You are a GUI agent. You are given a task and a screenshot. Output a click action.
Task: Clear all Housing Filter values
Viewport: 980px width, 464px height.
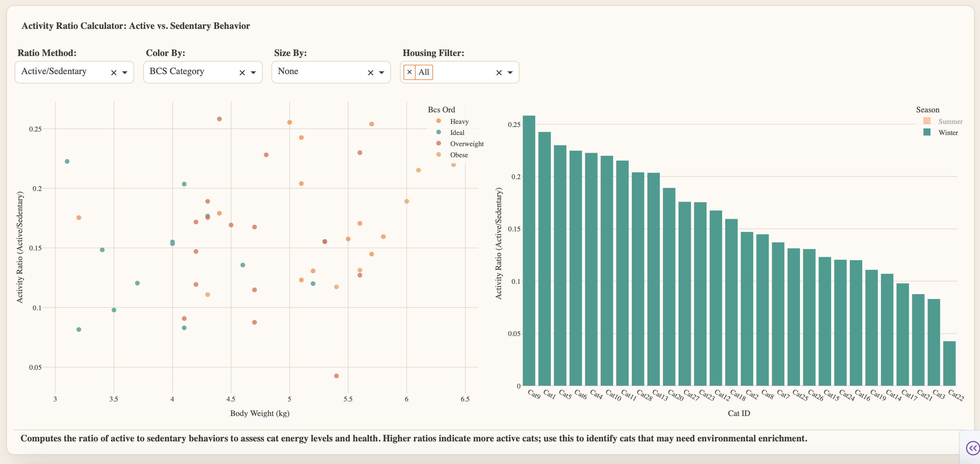point(499,73)
